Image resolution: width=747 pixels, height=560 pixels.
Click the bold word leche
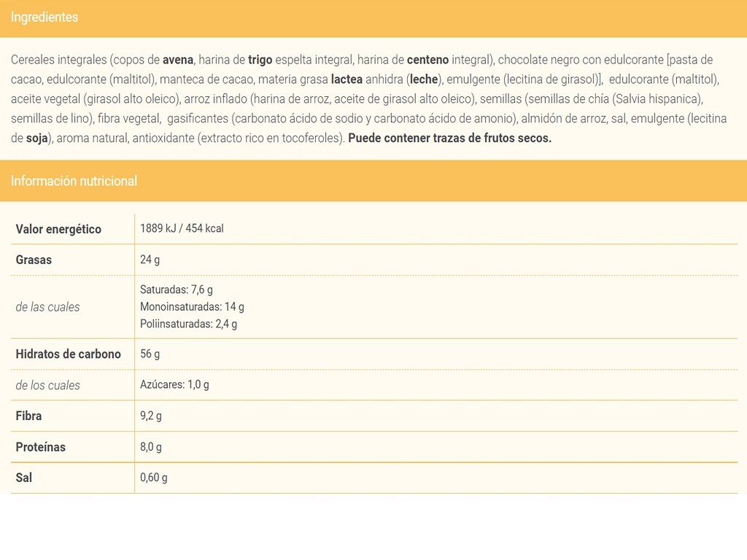[424, 79]
